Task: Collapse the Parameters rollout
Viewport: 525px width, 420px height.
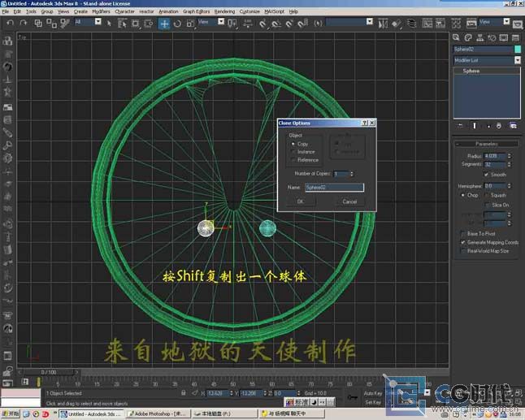Action: click(x=486, y=144)
